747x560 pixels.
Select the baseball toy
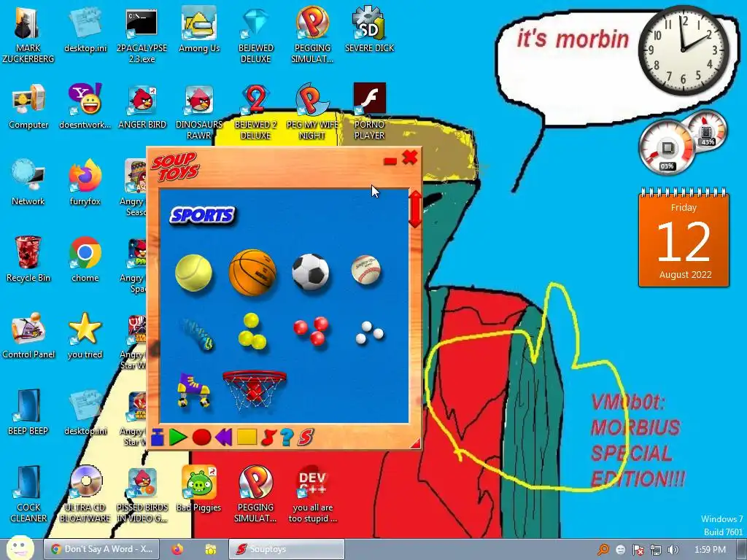(366, 270)
